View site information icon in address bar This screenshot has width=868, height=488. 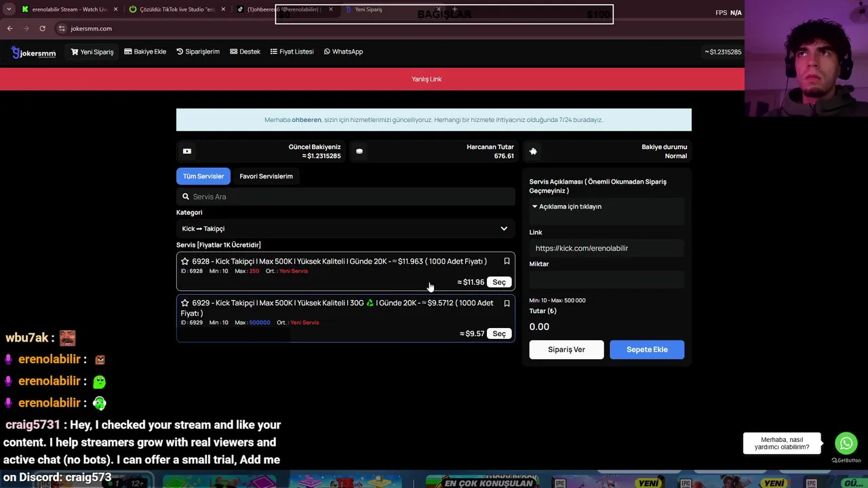62,28
